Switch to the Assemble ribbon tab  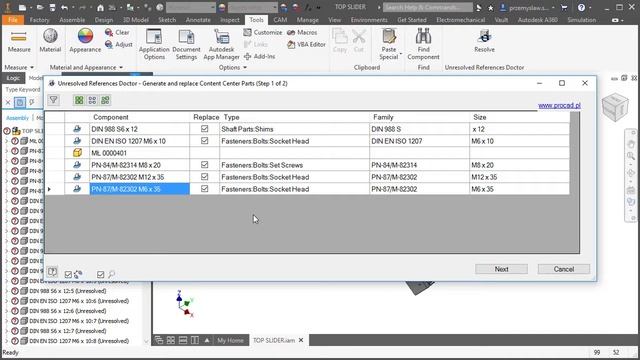pos(72,20)
